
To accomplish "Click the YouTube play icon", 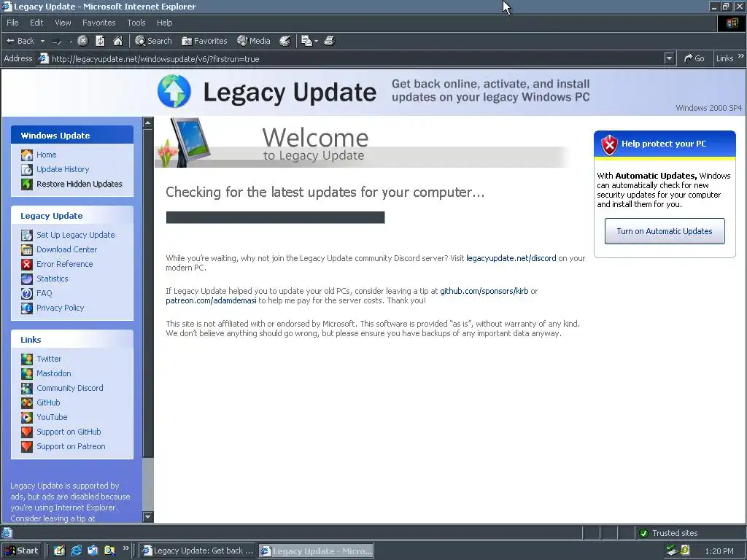I will (27, 417).
